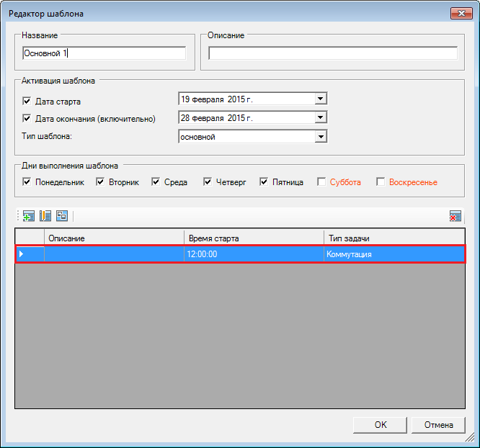Click the empty Описание input field
This screenshot has width=480, height=448.
click(x=333, y=53)
